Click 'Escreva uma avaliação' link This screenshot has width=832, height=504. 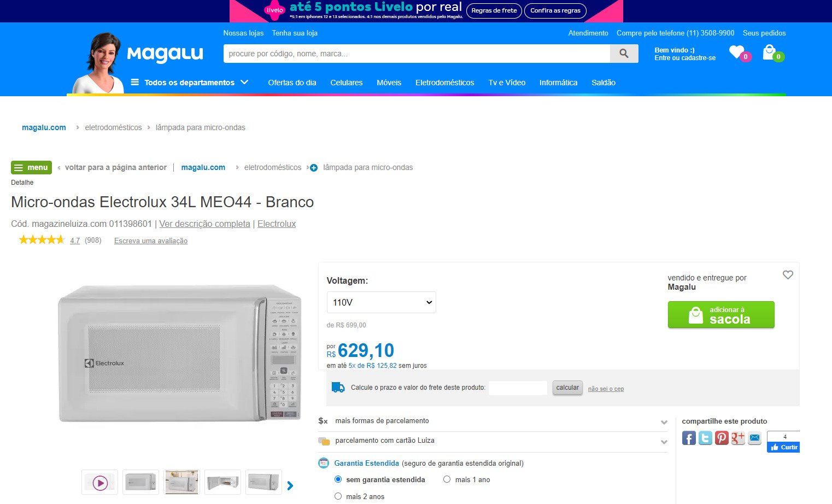(x=151, y=241)
